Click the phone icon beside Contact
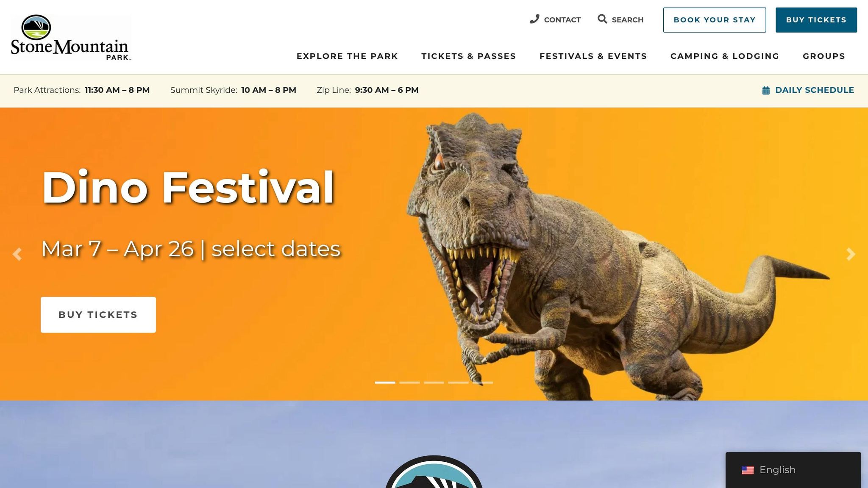The height and width of the screenshot is (488, 868). tap(534, 19)
